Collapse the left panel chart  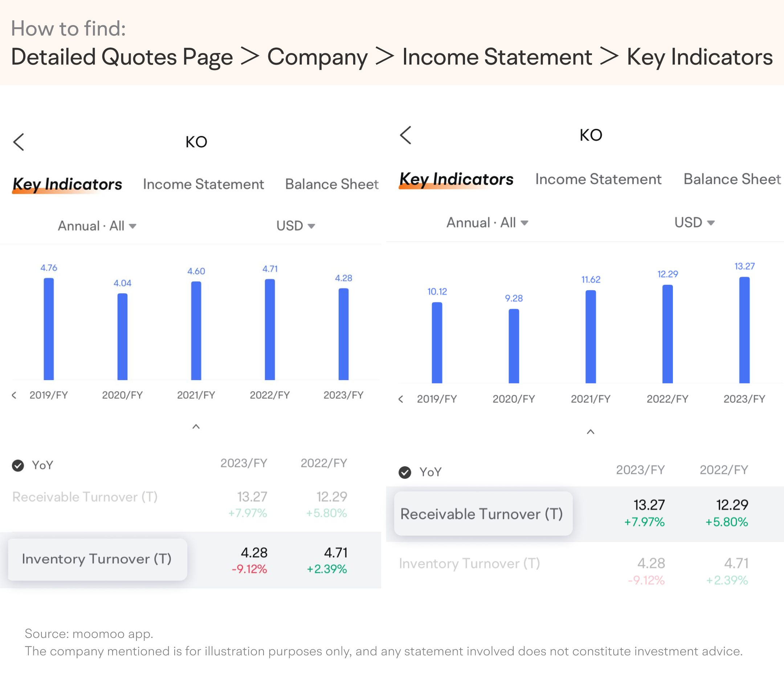196,426
